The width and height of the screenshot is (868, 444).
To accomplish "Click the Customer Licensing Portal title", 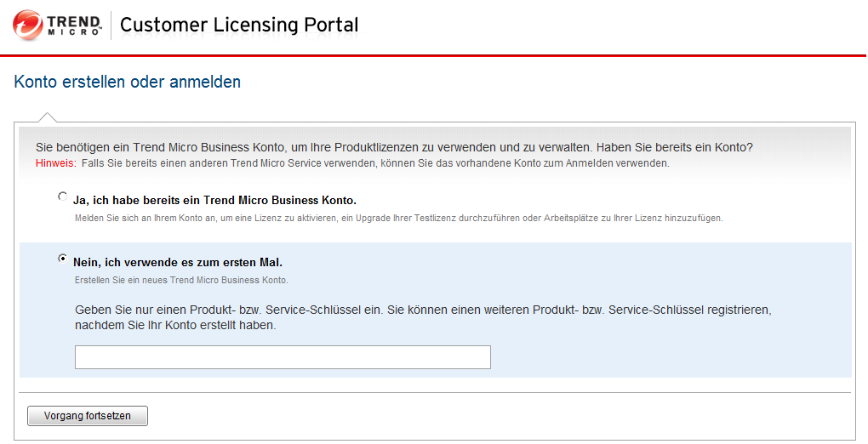I will 239,25.
